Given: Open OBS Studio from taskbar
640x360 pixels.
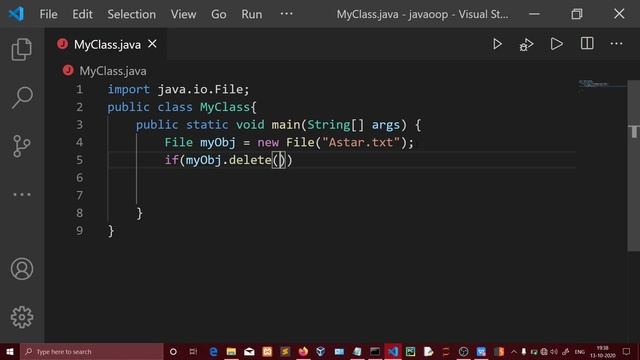Looking at the screenshot, I should [x=463, y=351].
